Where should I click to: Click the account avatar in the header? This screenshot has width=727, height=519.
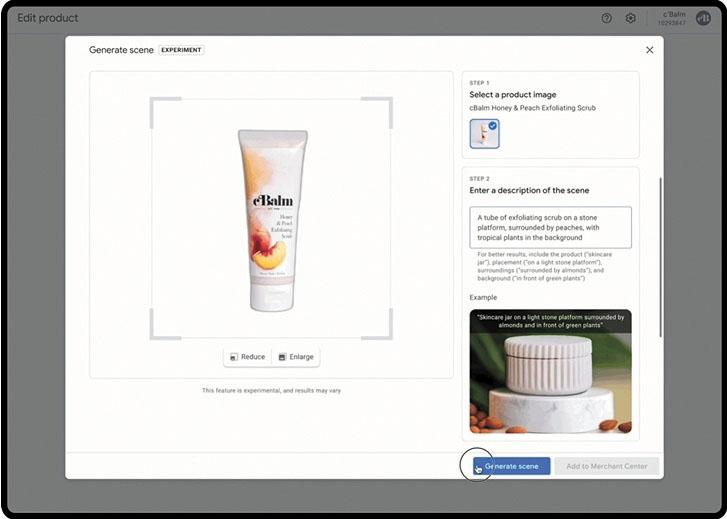click(x=703, y=18)
